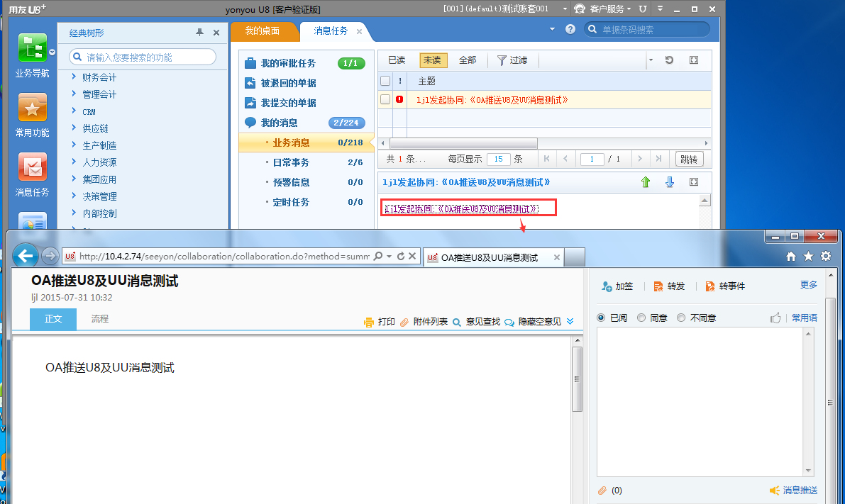This screenshot has height=504, width=845.
Task: Open browser settings gear icon
Action: [826, 257]
